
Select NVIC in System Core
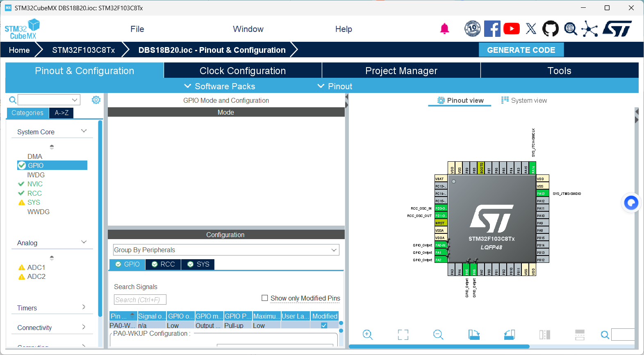[35, 184]
